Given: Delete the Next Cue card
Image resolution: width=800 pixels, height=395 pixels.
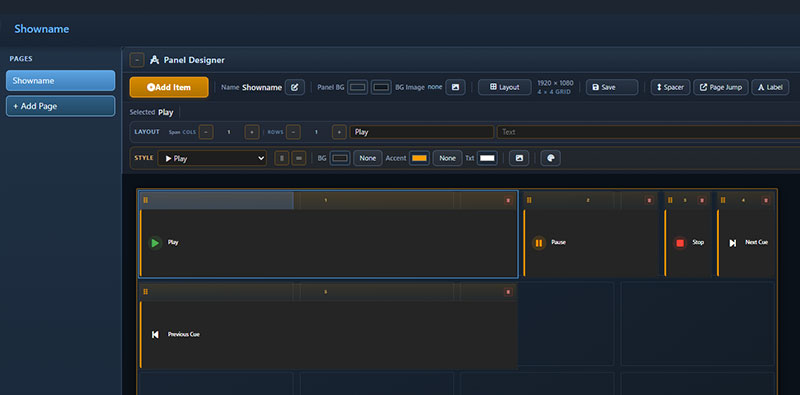Looking at the screenshot, I should [766, 201].
